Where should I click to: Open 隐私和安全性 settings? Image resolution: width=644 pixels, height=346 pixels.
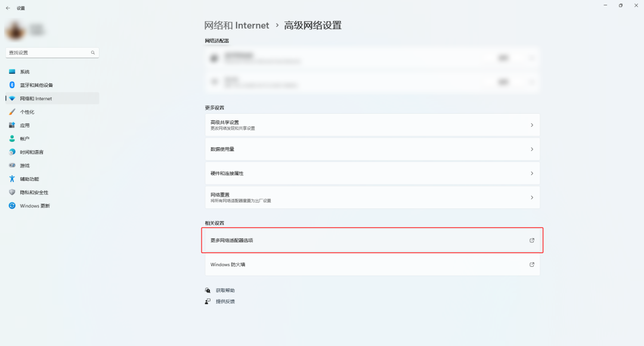tap(31, 192)
